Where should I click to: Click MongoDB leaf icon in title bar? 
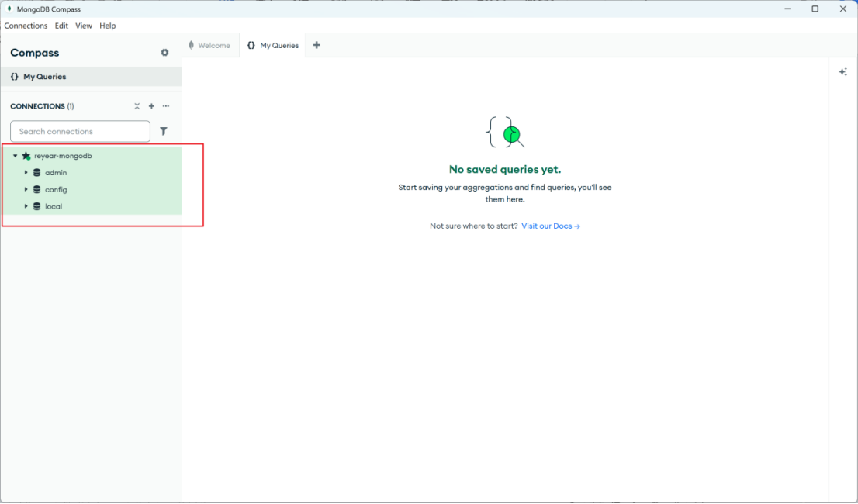click(9, 9)
